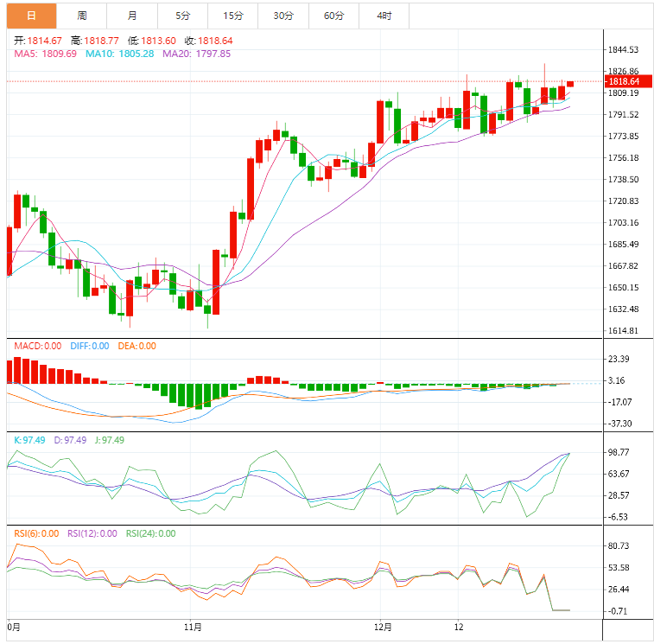Click the 11月 marker on the time axis
This screenshot has height=644, width=654.
(x=194, y=627)
